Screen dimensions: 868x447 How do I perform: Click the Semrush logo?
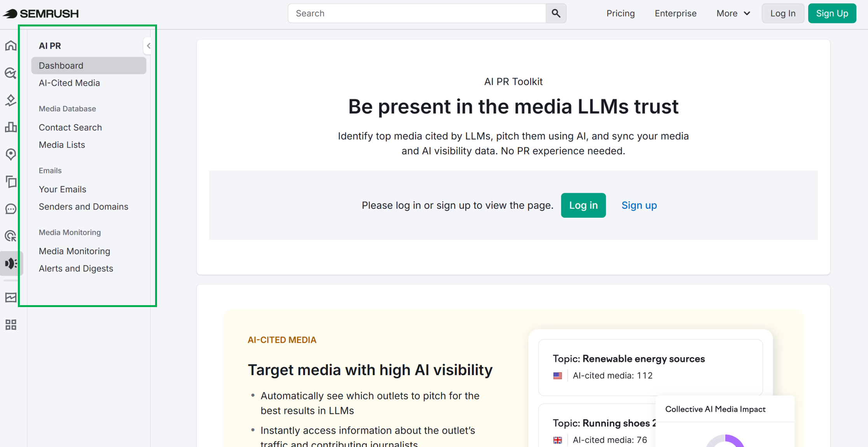[x=41, y=14]
